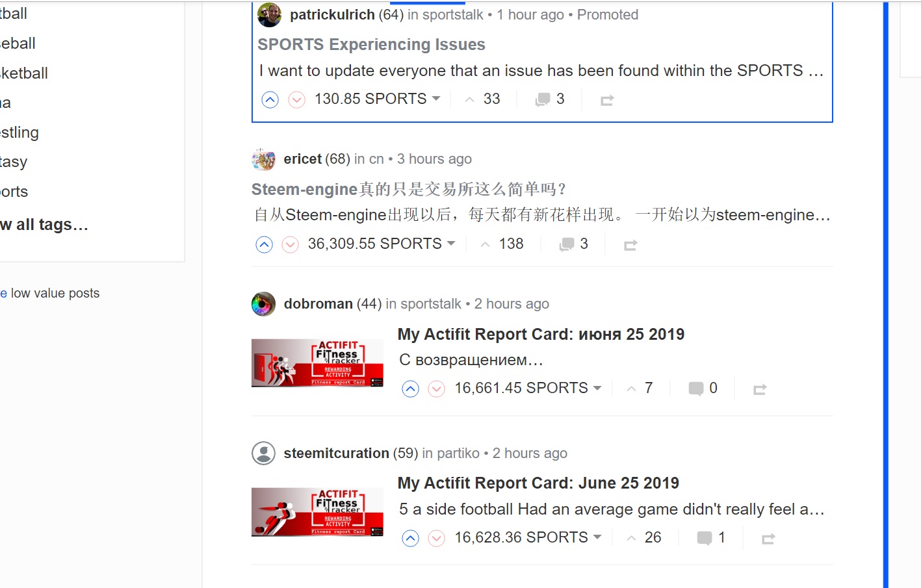This screenshot has width=921, height=588.
Task: Upvote steemitcuration's June 25 report
Action: 410,538
